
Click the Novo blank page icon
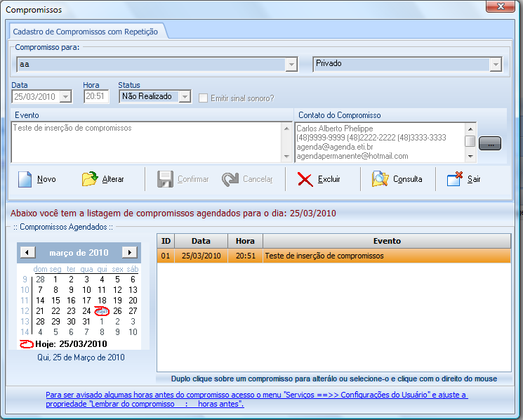(25, 179)
